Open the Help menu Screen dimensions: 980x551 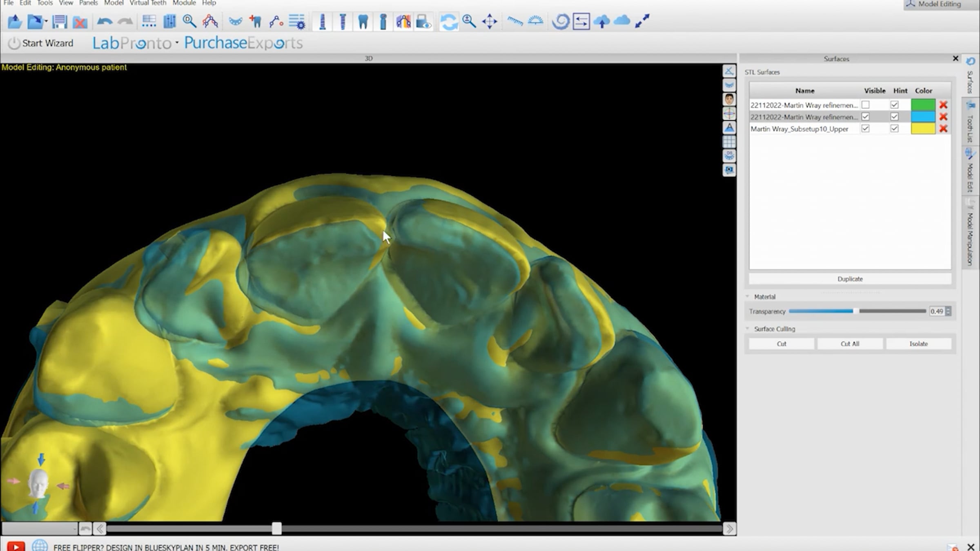coord(209,3)
